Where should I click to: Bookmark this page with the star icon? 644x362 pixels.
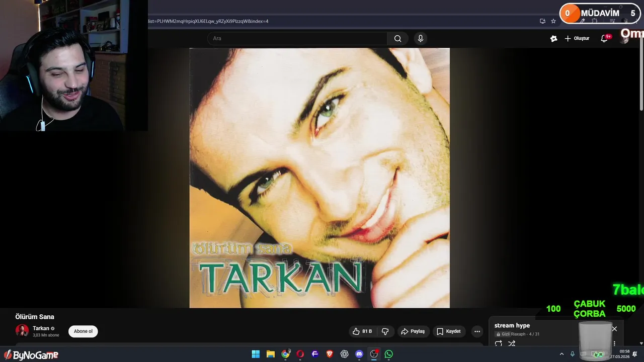(553, 21)
